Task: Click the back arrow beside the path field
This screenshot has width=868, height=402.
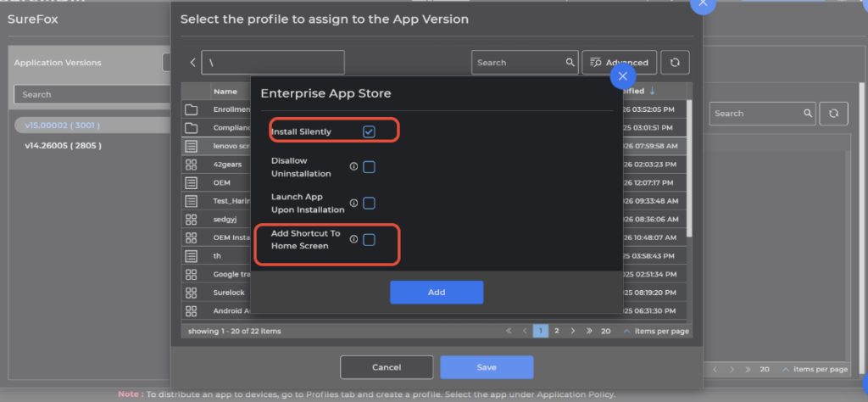Action: pos(193,62)
